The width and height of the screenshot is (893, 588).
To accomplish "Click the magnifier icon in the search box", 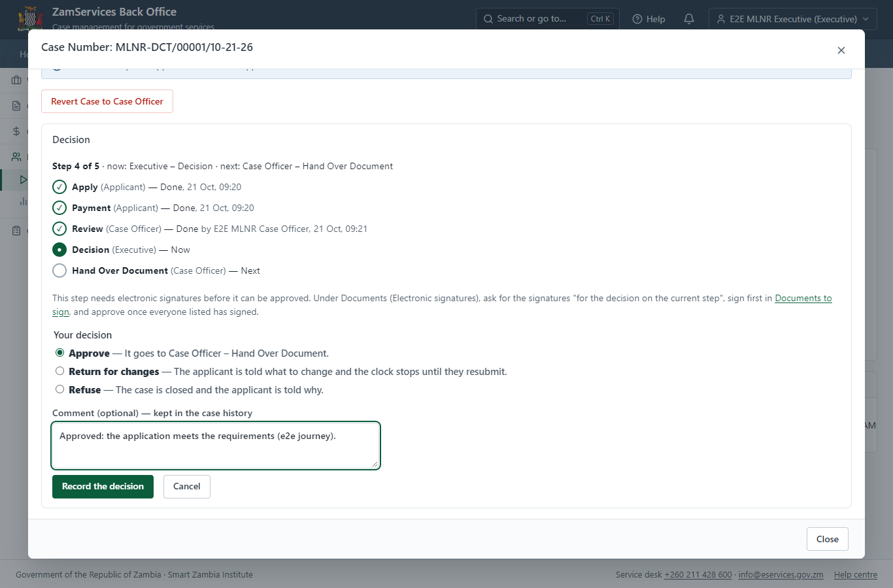I will (488, 19).
